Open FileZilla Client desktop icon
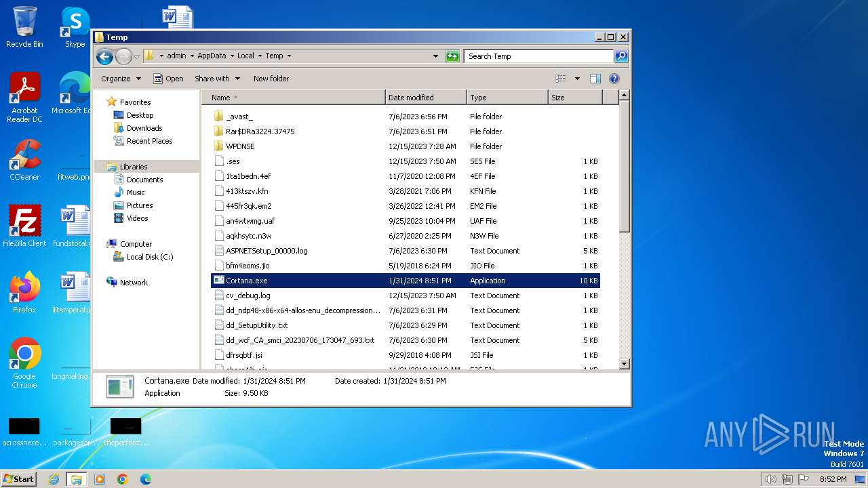 24,226
